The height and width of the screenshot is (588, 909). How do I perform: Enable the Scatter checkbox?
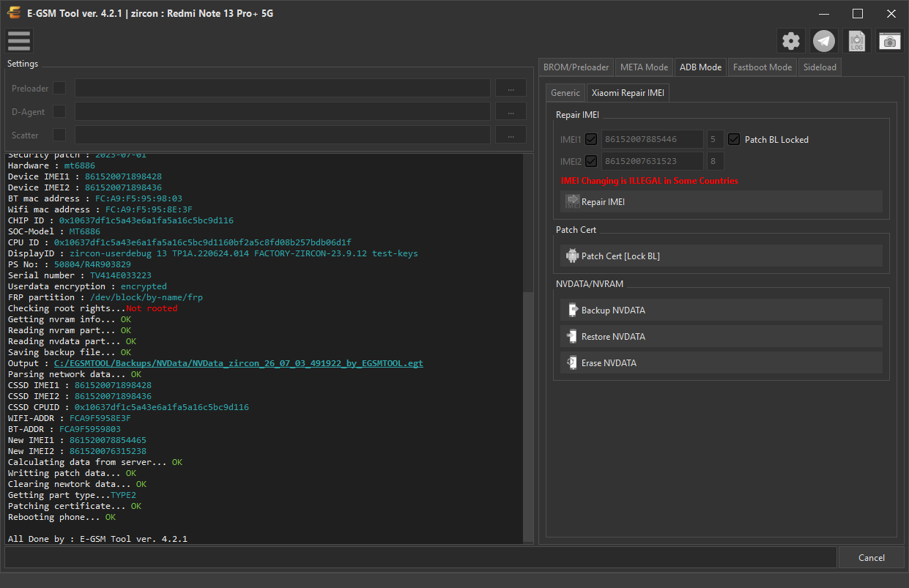tap(59, 135)
